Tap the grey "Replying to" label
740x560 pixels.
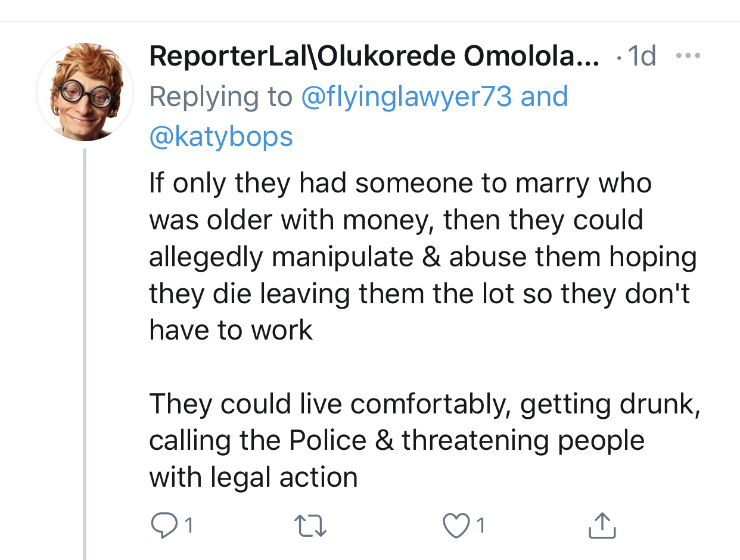click(221, 97)
